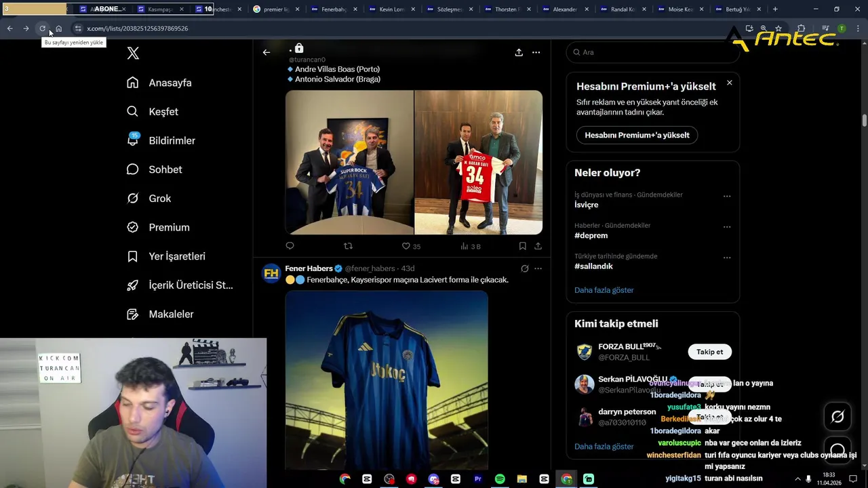Open #deprem trending topic
The width and height of the screenshot is (868, 488).
click(591, 235)
